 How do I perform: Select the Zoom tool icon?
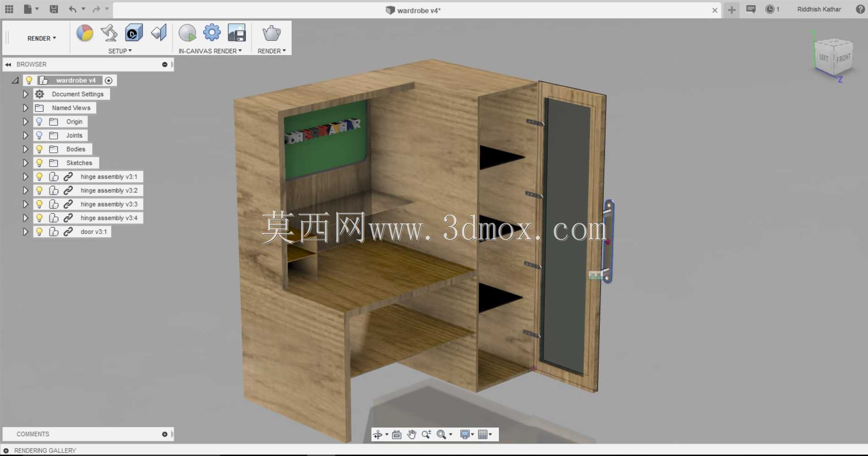[x=426, y=434]
